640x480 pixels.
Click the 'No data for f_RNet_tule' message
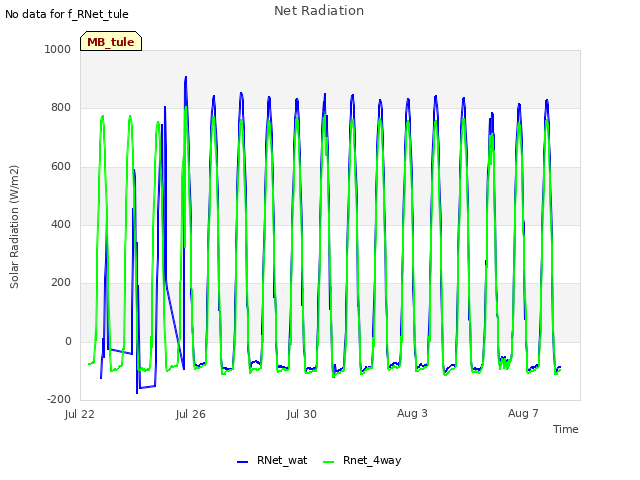coord(67,14)
